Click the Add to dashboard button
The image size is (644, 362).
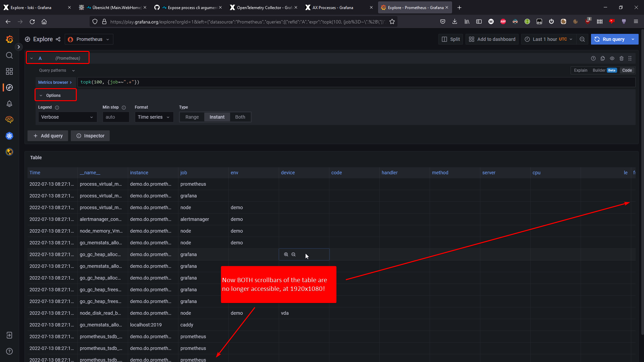click(x=492, y=39)
